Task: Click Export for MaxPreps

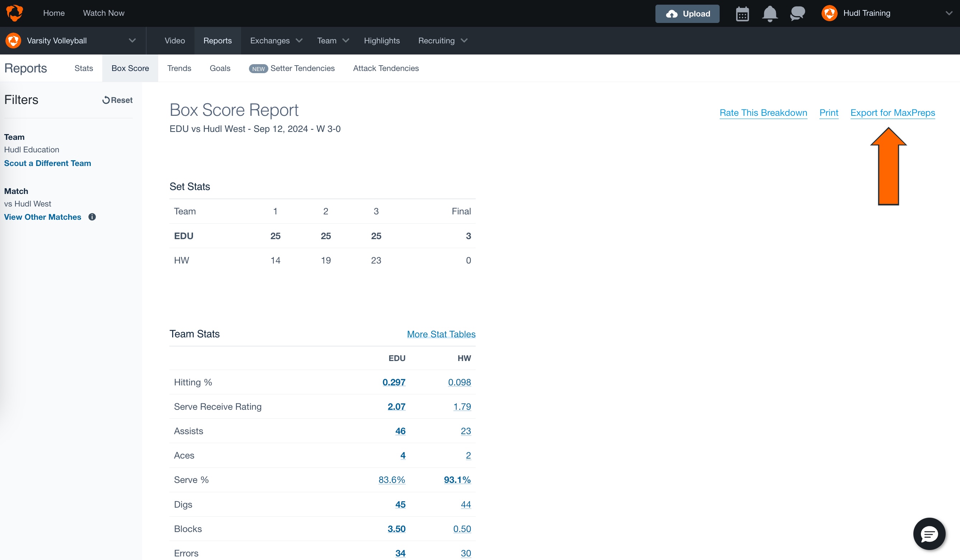Action: (893, 113)
